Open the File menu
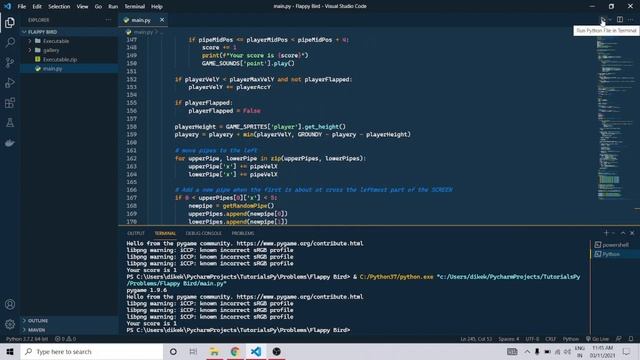This screenshot has height=360, width=640. [22, 7]
